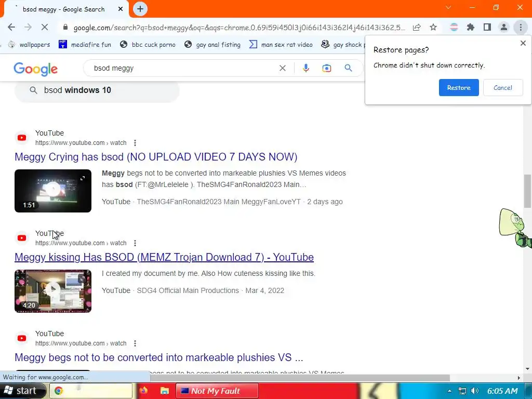This screenshot has width=532, height=399.
Task: Click the Chrome icon in the taskbar
Action: point(59,391)
